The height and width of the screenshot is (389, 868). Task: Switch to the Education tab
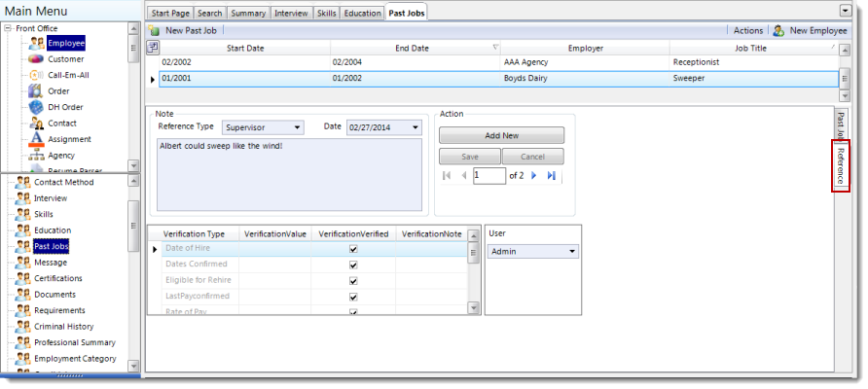coord(362,13)
